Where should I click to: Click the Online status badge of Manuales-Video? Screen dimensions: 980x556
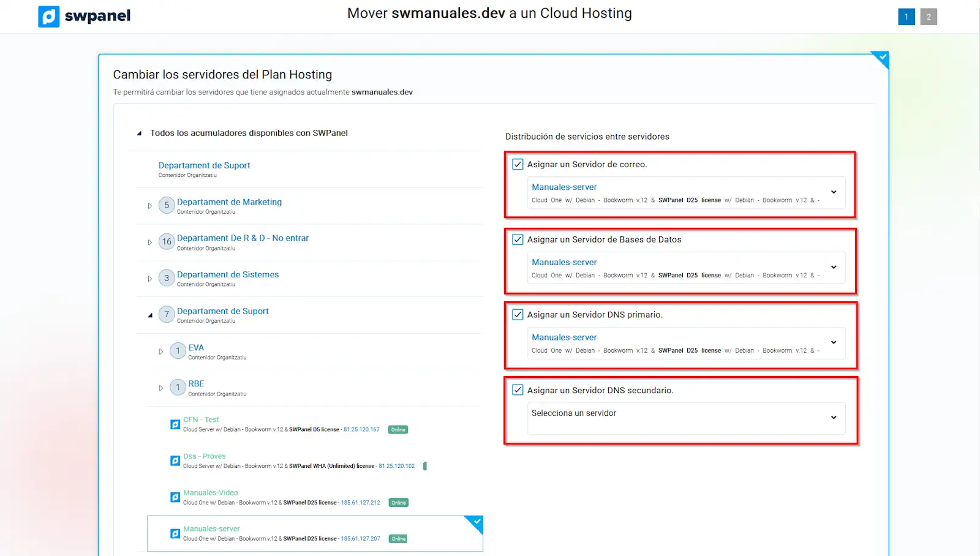(399, 503)
